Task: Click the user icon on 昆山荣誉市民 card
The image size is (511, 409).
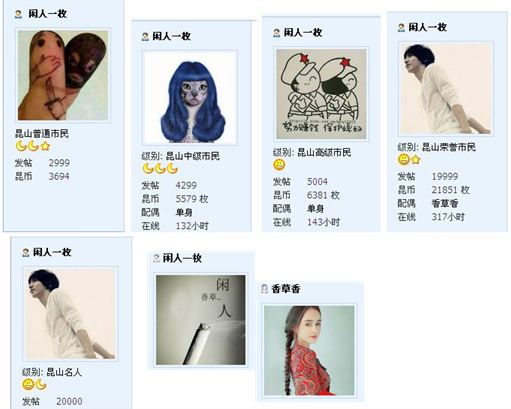Action: (x=401, y=27)
